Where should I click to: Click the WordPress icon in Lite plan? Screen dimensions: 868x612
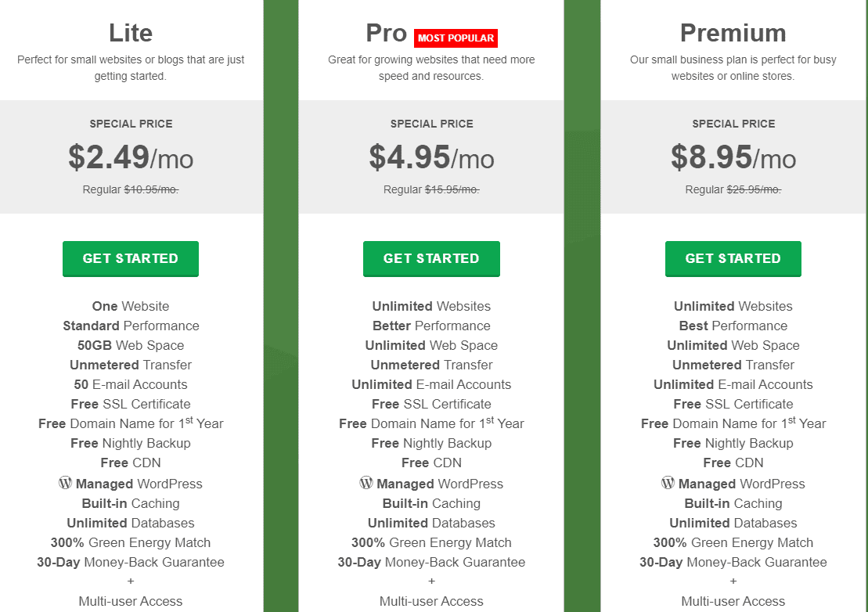(x=65, y=483)
